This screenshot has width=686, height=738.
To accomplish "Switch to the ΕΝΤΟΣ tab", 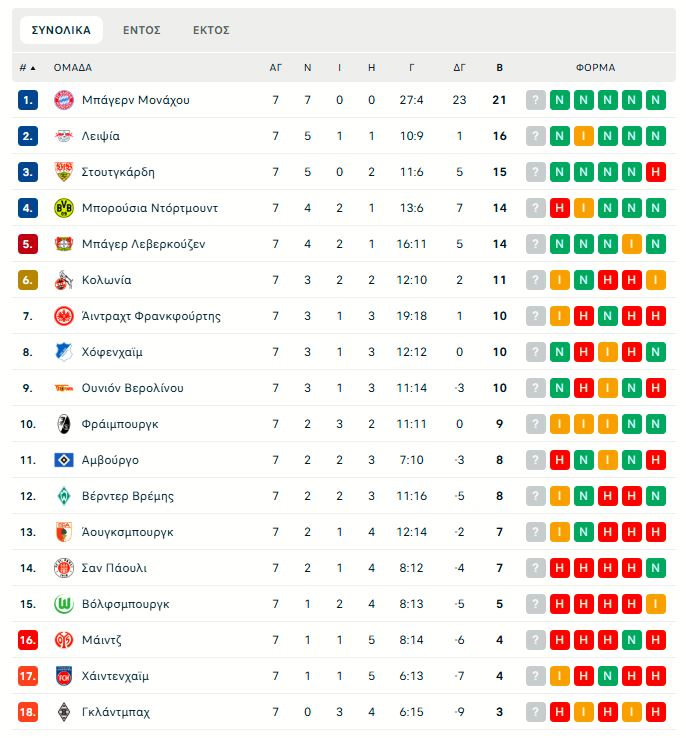I will tap(142, 30).
